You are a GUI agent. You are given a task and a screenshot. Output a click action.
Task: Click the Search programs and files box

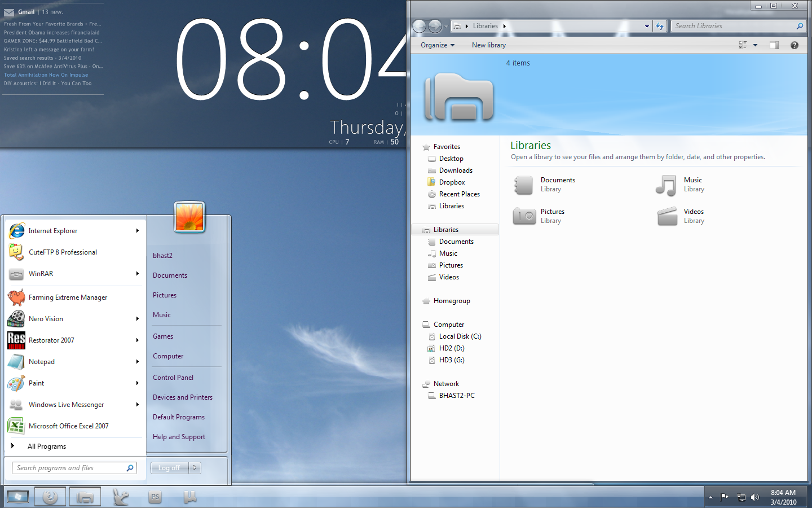click(x=74, y=468)
